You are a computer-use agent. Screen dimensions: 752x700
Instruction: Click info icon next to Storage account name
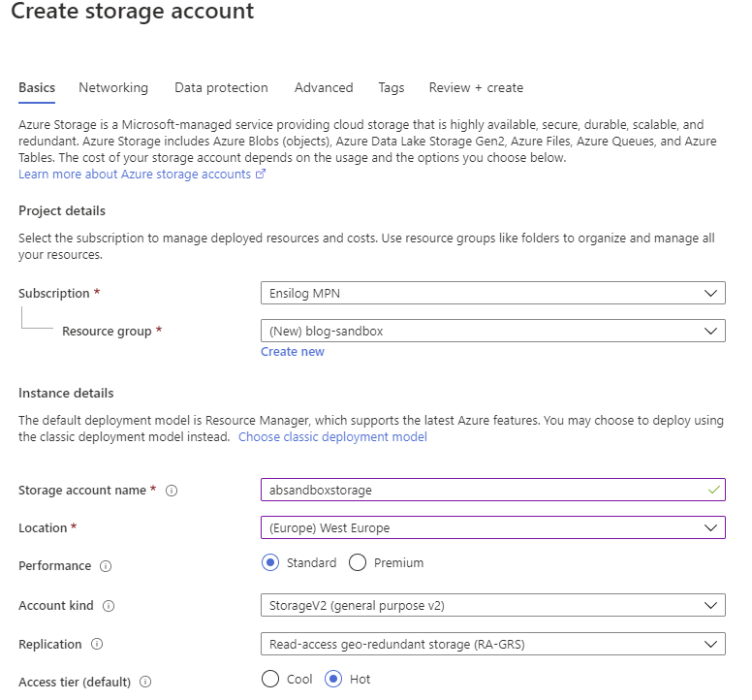click(x=172, y=491)
